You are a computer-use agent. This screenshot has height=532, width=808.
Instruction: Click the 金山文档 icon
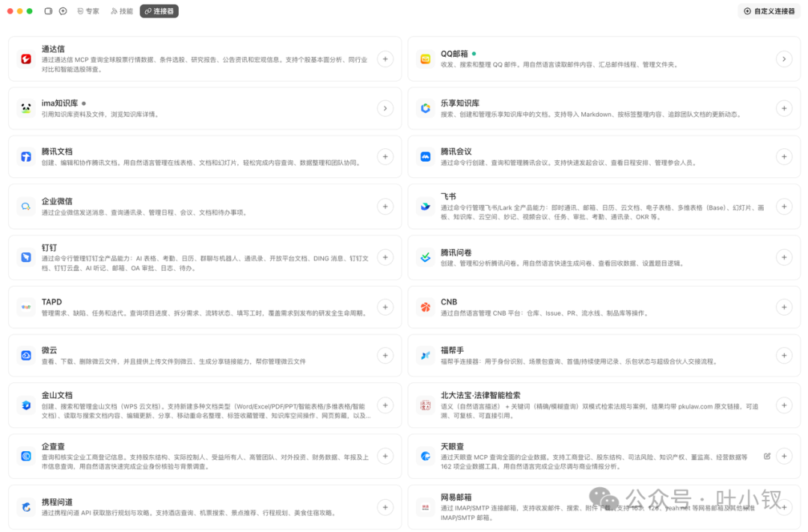tap(25, 406)
